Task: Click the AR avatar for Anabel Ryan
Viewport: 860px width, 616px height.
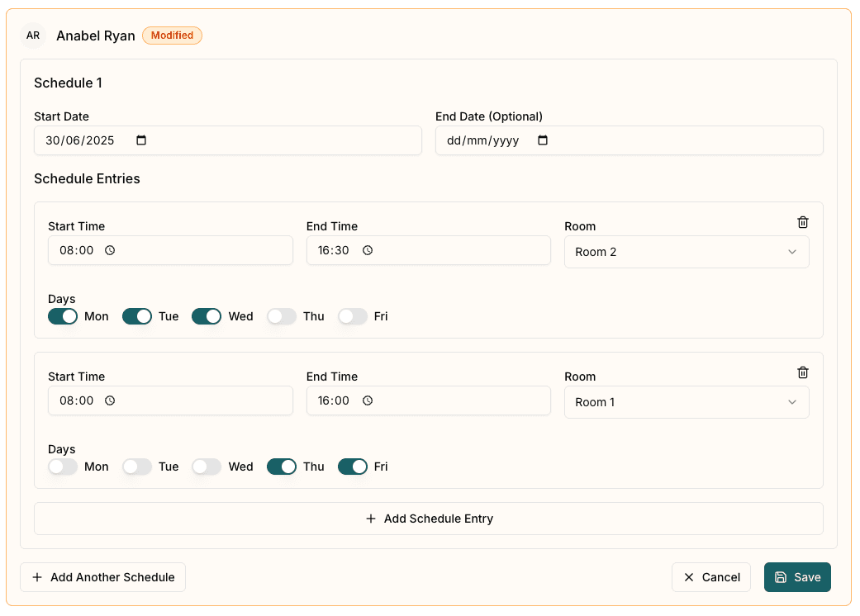Action: pos(33,36)
